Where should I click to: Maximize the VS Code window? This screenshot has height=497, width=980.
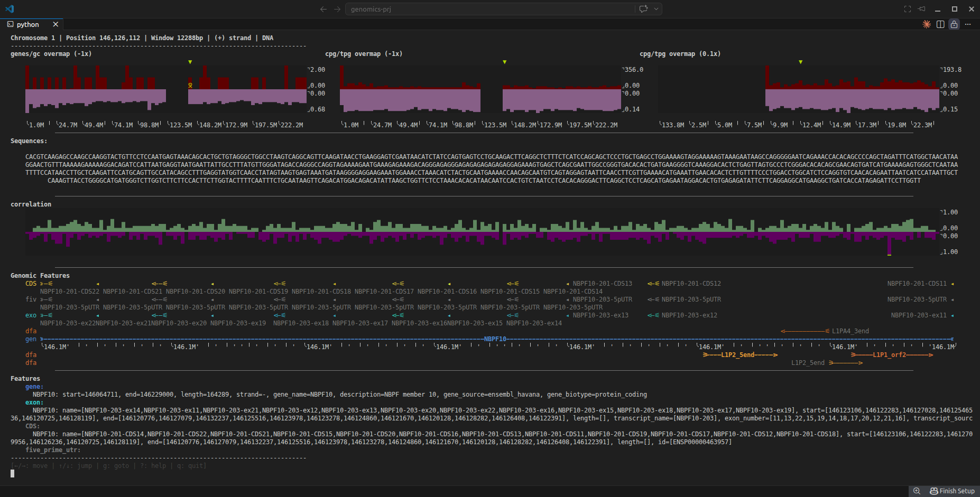pos(955,9)
